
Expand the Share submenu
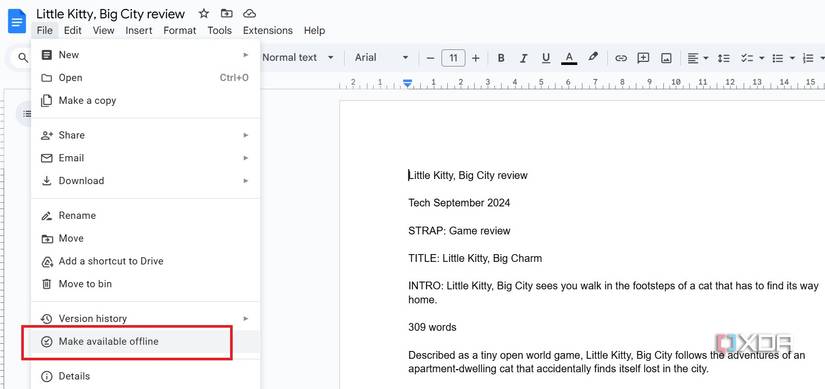point(145,135)
